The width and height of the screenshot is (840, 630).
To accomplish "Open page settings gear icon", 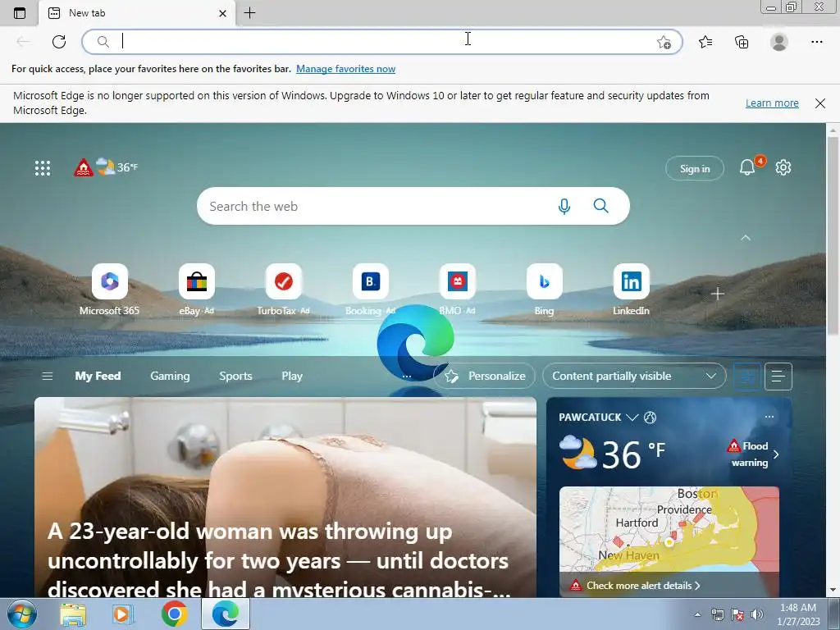I will pos(783,167).
